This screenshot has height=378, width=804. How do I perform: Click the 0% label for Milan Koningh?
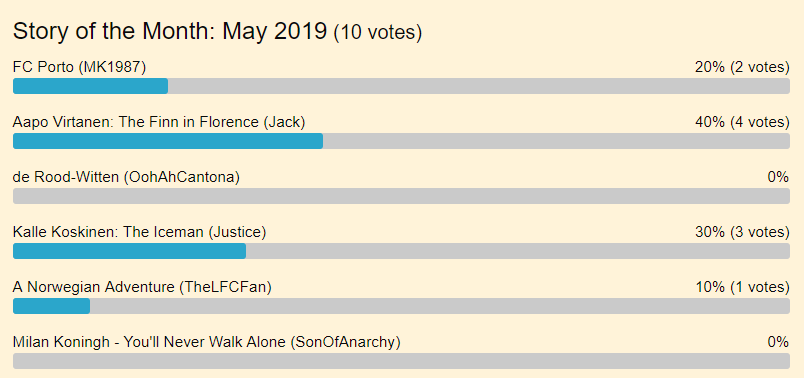tap(778, 342)
